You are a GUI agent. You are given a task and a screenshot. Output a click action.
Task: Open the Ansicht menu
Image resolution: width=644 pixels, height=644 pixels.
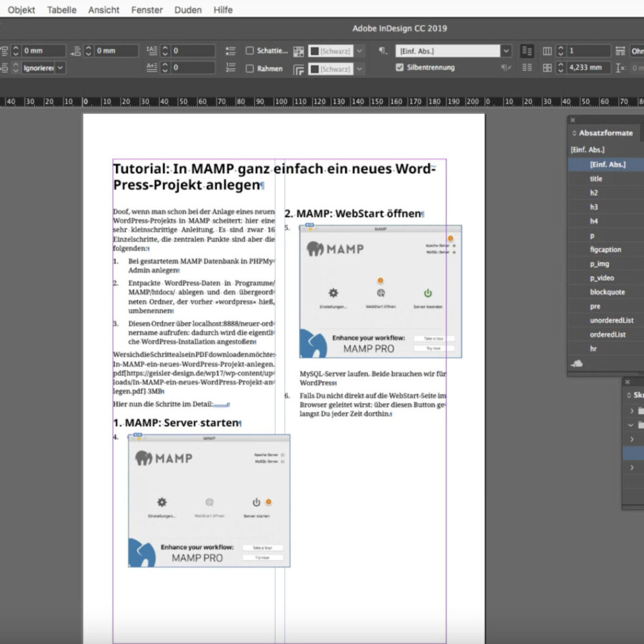click(x=104, y=10)
